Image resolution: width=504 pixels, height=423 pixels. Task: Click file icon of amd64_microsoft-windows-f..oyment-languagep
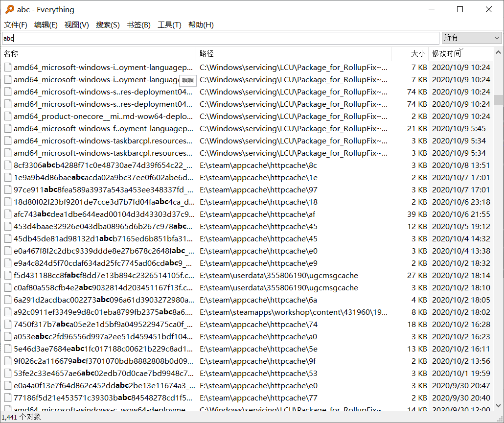coord(8,129)
